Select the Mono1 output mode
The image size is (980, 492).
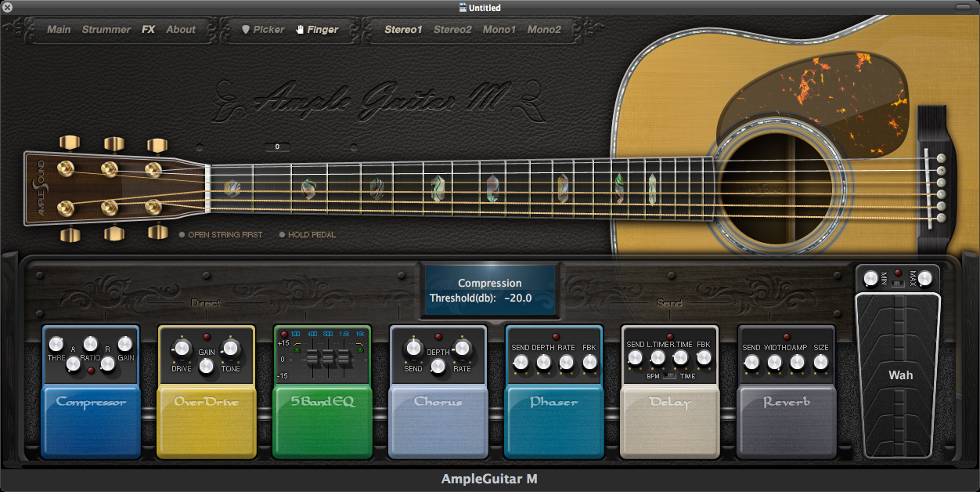[x=499, y=30]
